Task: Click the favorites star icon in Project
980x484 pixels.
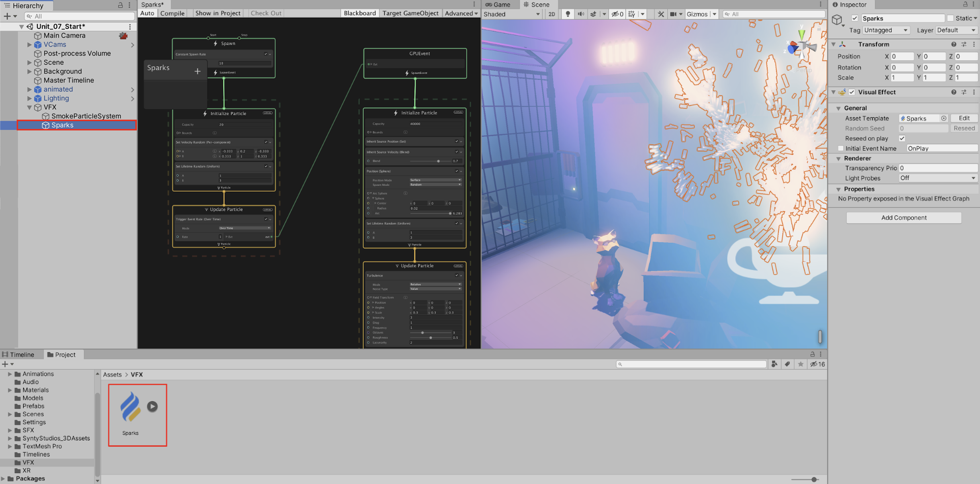Action: tap(801, 364)
